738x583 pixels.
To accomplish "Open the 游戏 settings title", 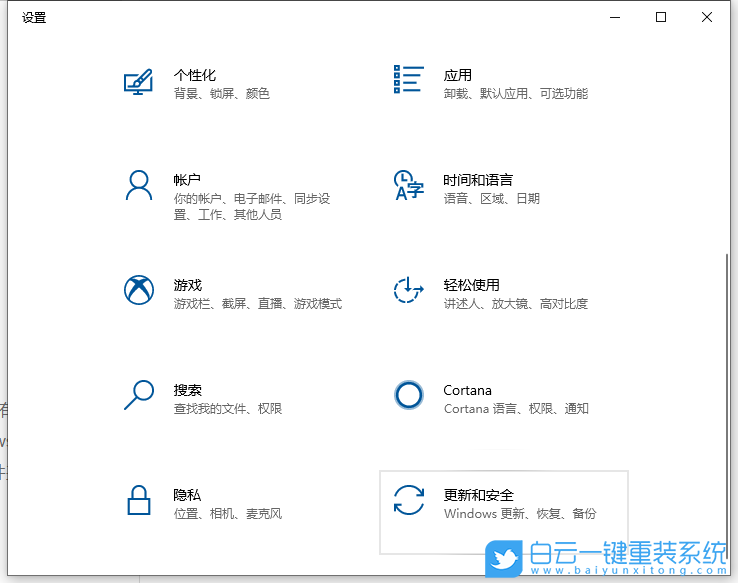I will [188, 285].
